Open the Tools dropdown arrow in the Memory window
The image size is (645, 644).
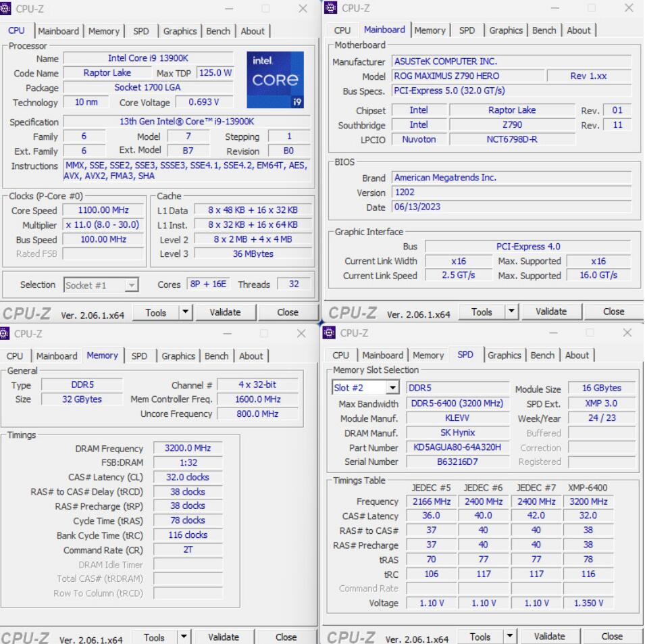click(184, 637)
